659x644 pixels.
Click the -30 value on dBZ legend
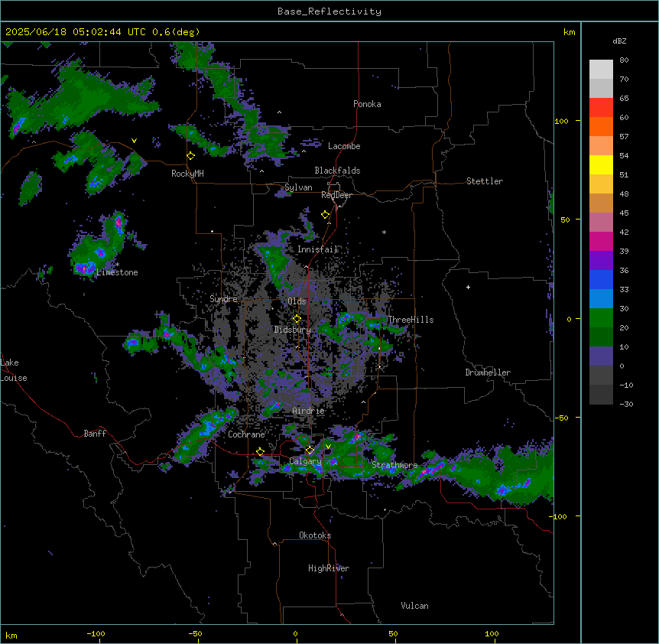coord(626,405)
